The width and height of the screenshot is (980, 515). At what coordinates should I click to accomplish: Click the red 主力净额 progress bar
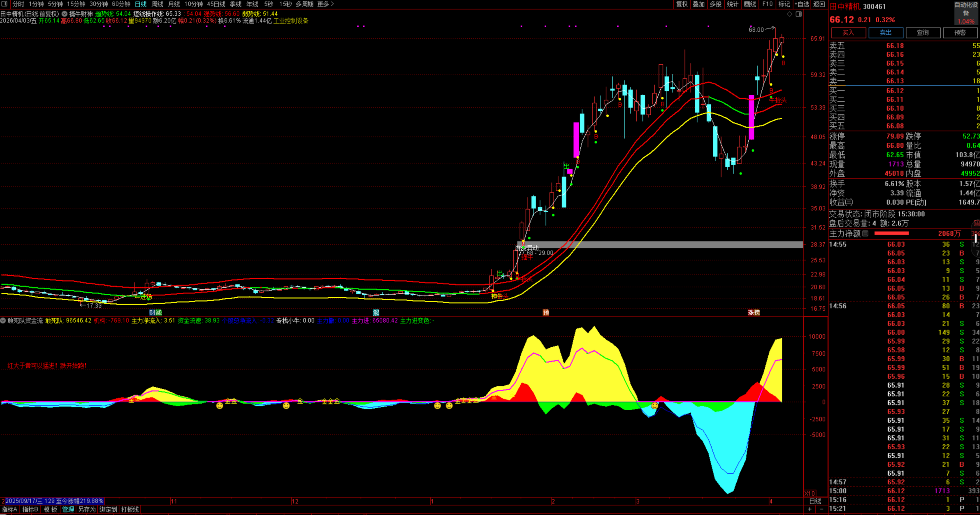[892, 233]
